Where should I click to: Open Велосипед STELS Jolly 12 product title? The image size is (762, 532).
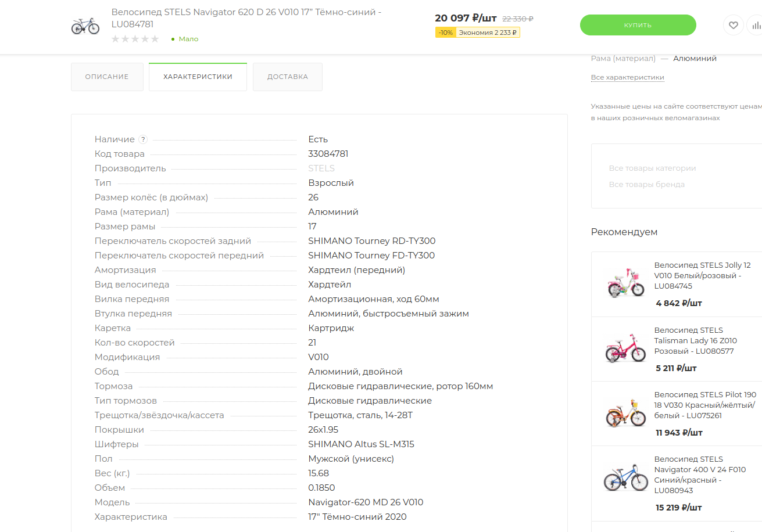click(x=702, y=275)
